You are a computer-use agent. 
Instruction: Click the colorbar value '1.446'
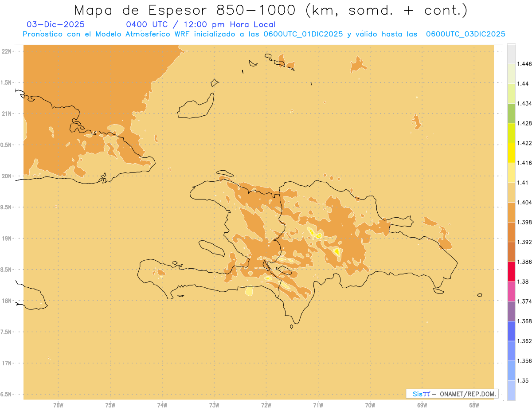click(525, 64)
